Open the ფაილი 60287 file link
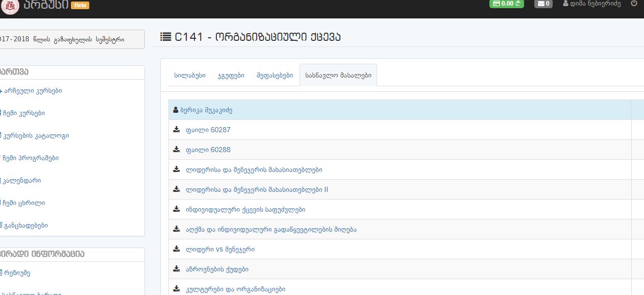This screenshot has width=644, height=295. coord(208,130)
